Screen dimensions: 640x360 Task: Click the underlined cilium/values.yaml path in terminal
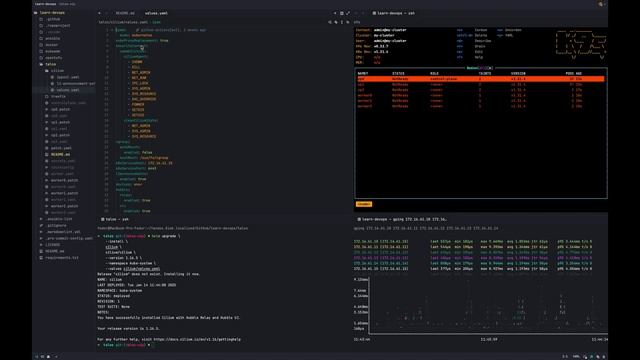pyautogui.click(x=141, y=269)
